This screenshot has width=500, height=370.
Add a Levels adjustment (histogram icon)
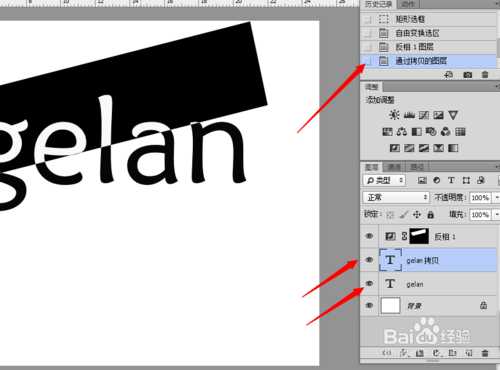click(409, 115)
